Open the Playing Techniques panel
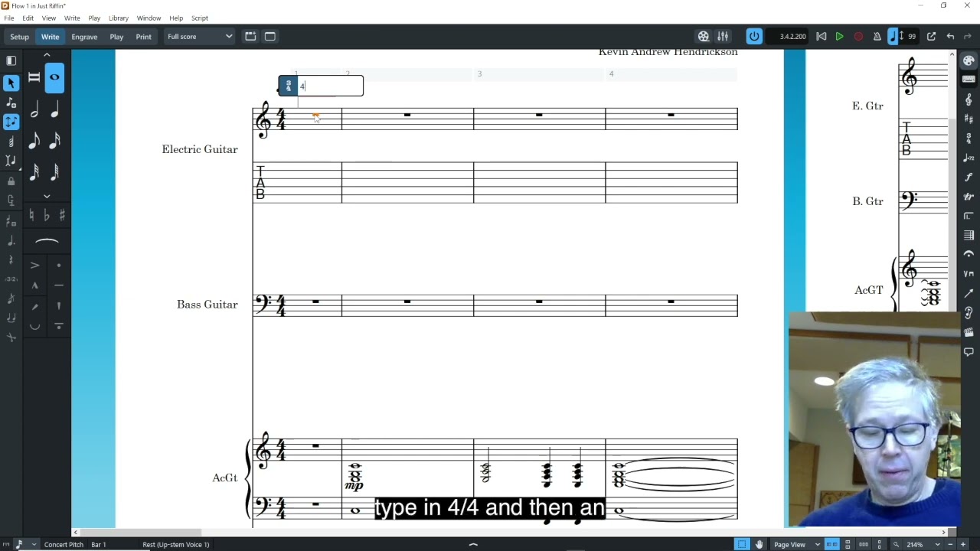Screen dimensions: 980x551 [969, 274]
